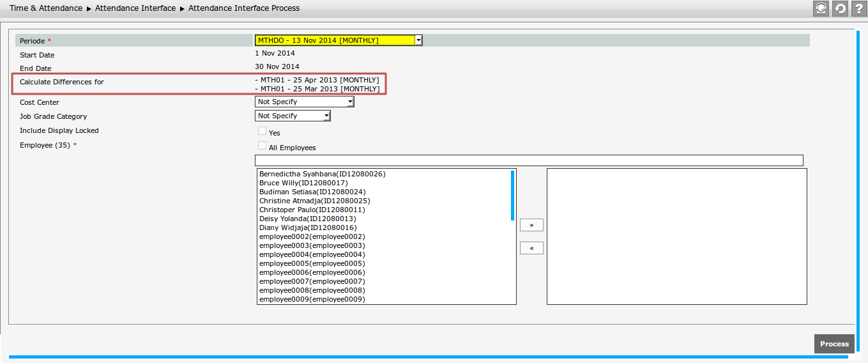Enable the All Employees checkbox

[262, 146]
